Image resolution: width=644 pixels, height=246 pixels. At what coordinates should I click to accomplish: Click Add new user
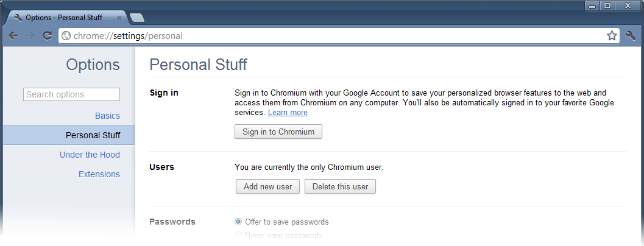tap(268, 186)
